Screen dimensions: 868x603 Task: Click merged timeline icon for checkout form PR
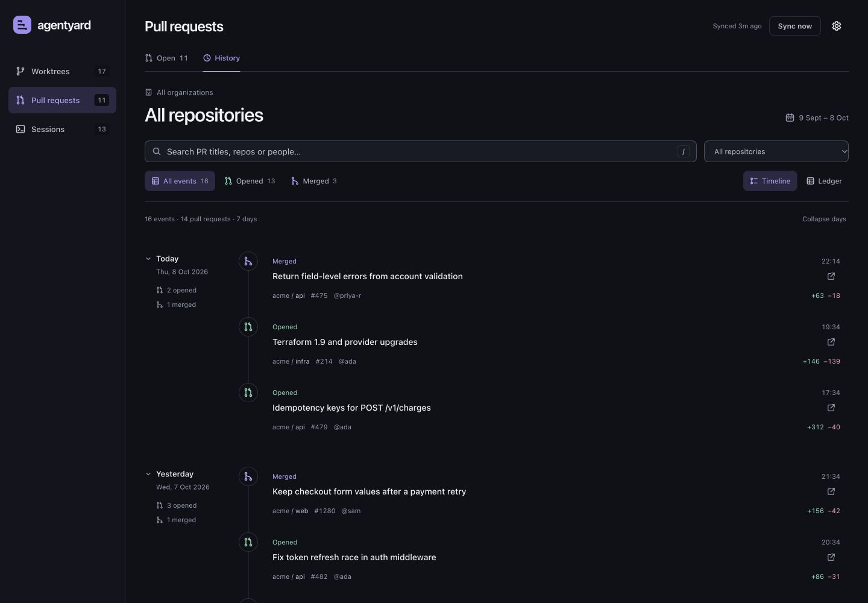point(248,476)
